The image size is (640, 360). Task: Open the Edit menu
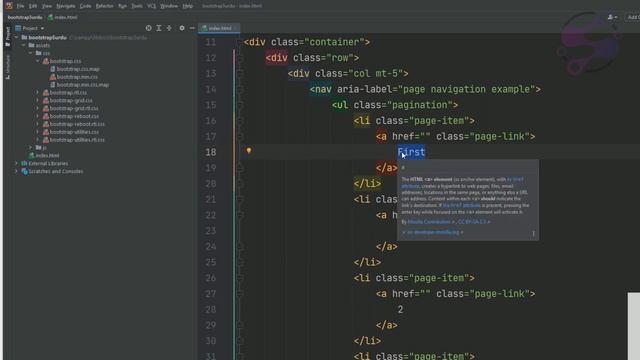pos(33,6)
